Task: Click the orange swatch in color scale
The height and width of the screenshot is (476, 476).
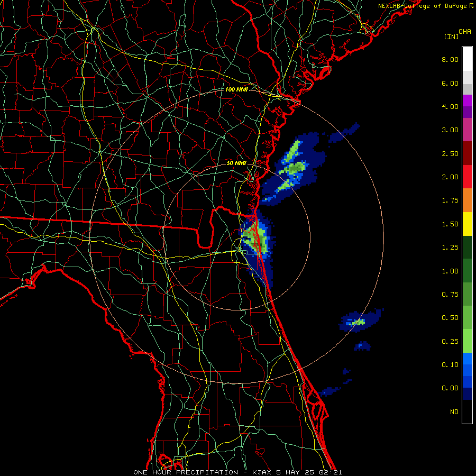Action: (x=467, y=200)
